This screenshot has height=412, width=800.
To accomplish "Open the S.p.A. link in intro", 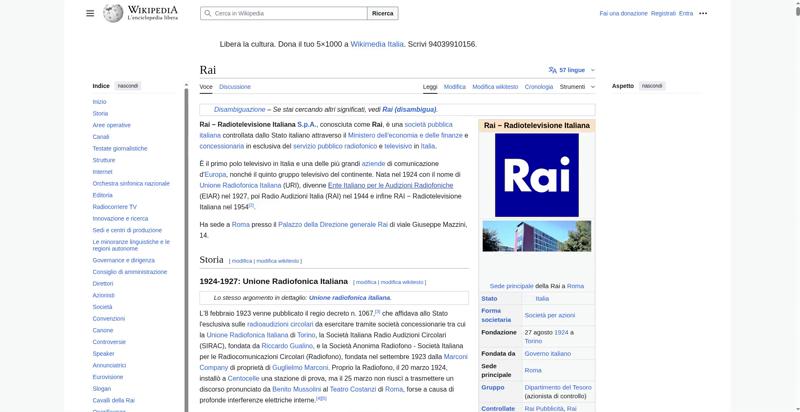I will 307,124.
